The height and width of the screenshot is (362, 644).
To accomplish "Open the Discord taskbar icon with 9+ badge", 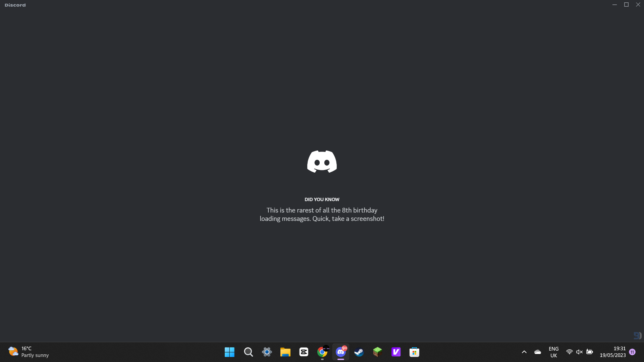I will pos(340,352).
